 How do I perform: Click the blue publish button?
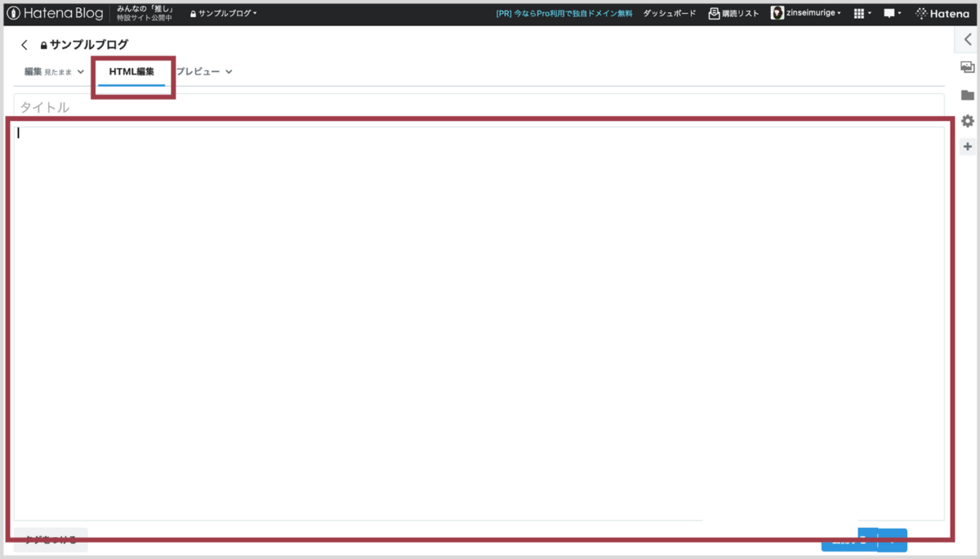click(x=849, y=540)
